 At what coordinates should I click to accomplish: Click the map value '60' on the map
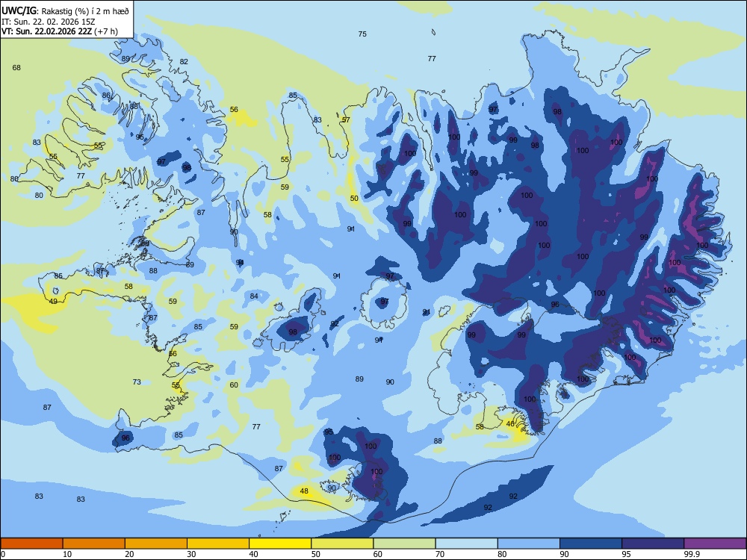(234, 385)
